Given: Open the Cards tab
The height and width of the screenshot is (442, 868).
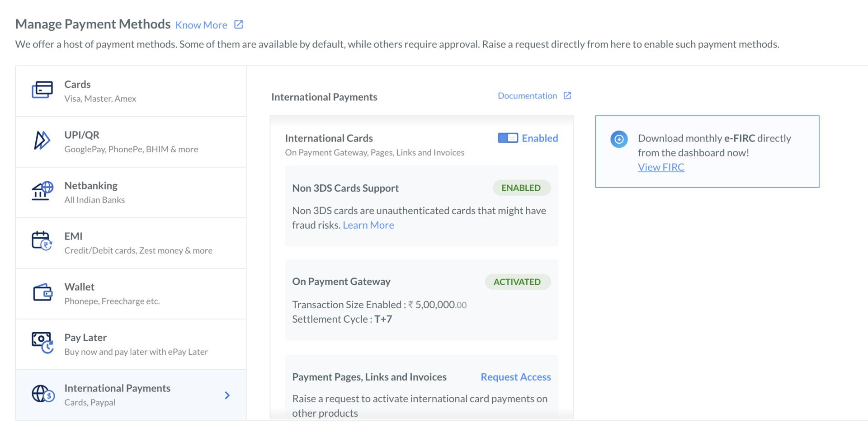Looking at the screenshot, I should (x=131, y=91).
